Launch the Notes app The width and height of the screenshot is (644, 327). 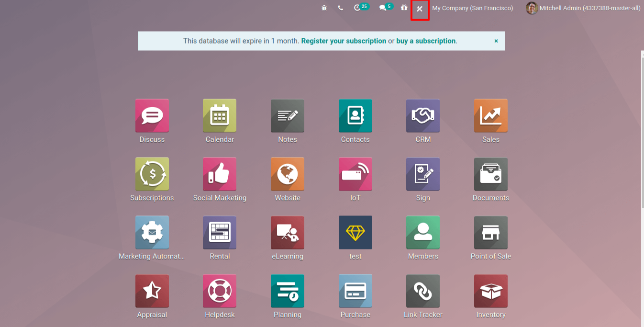(x=288, y=116)
